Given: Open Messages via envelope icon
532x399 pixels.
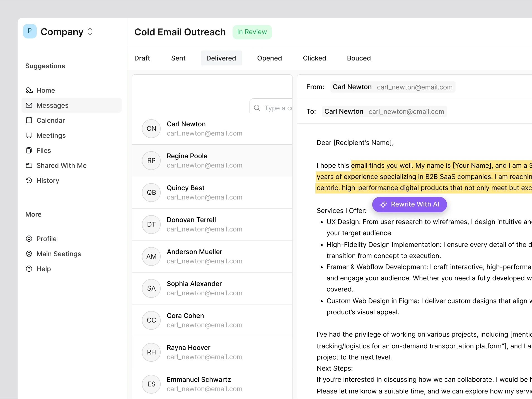Looking at the screenshot, I should click(29, 105).
